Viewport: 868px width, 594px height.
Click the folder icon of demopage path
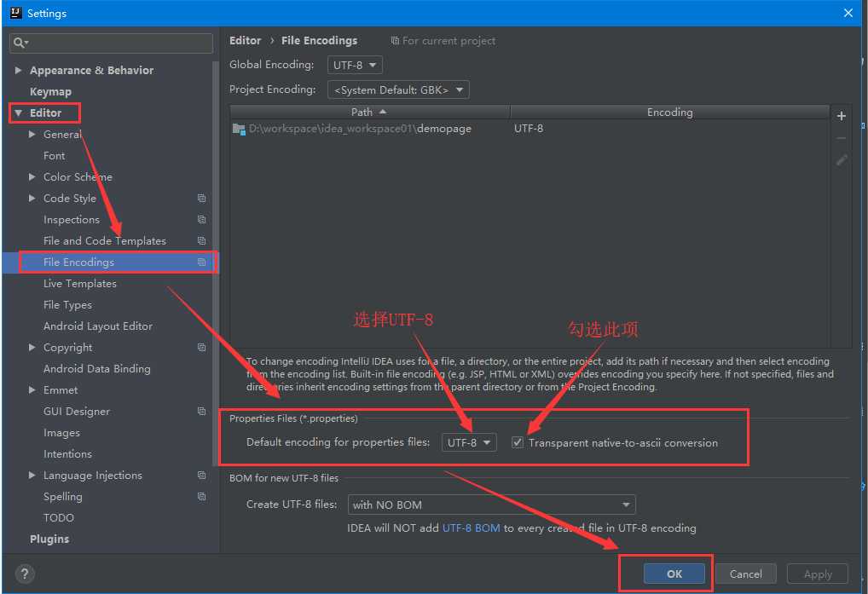(239, 129)
